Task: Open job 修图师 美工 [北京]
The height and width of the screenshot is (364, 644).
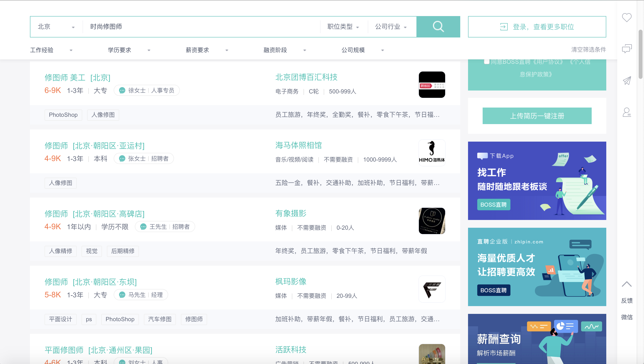Action: [x=77, y=78]
